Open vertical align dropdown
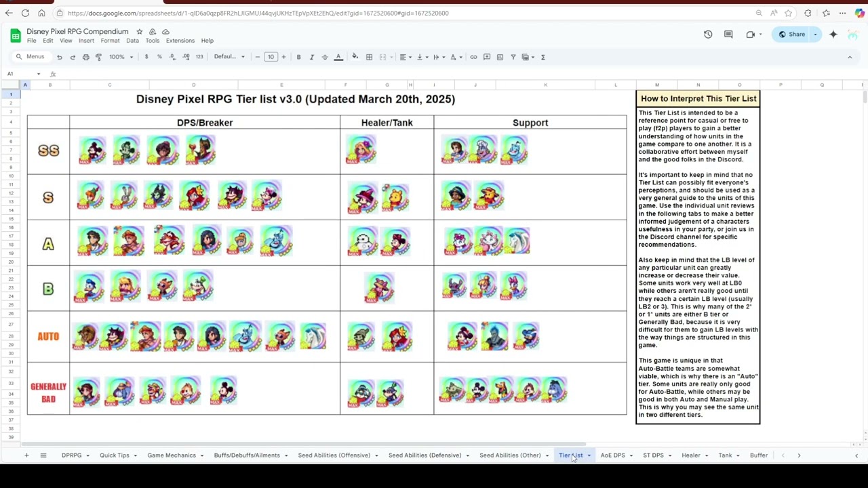Viewport: 868px width, 488px height. point(421,57)
